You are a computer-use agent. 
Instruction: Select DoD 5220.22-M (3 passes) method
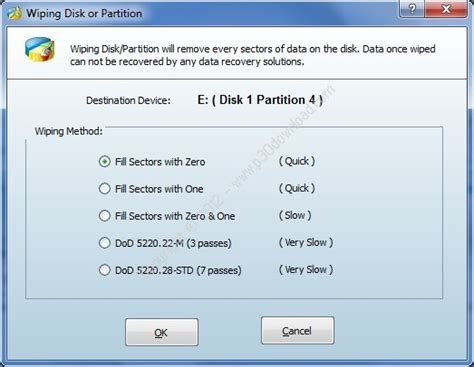click(105, 243)
